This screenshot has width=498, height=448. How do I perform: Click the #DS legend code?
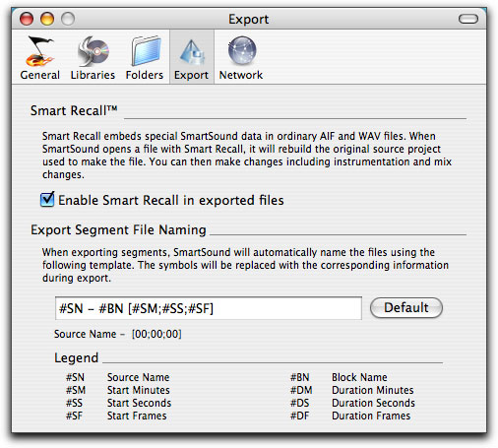pos(299,403)
